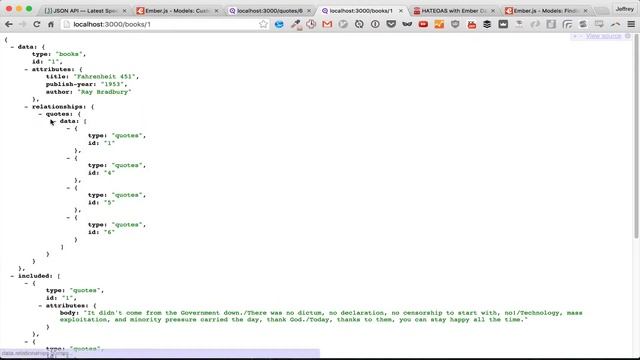Open the Buffer stacked layers extension
Image resolution: width=640 pixels, height=360 pixels.
coord(487,24)
